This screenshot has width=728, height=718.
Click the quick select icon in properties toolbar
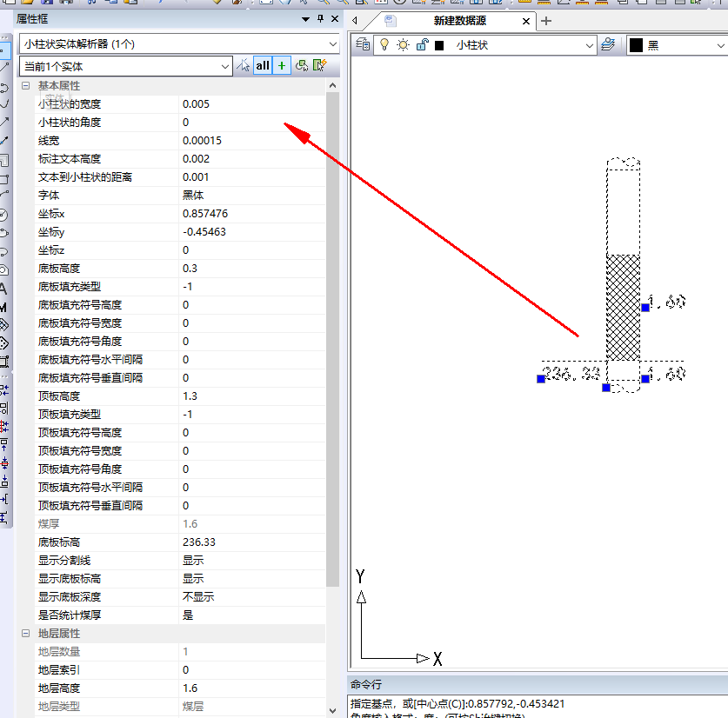pyautogui.click(x=302, y=65)
